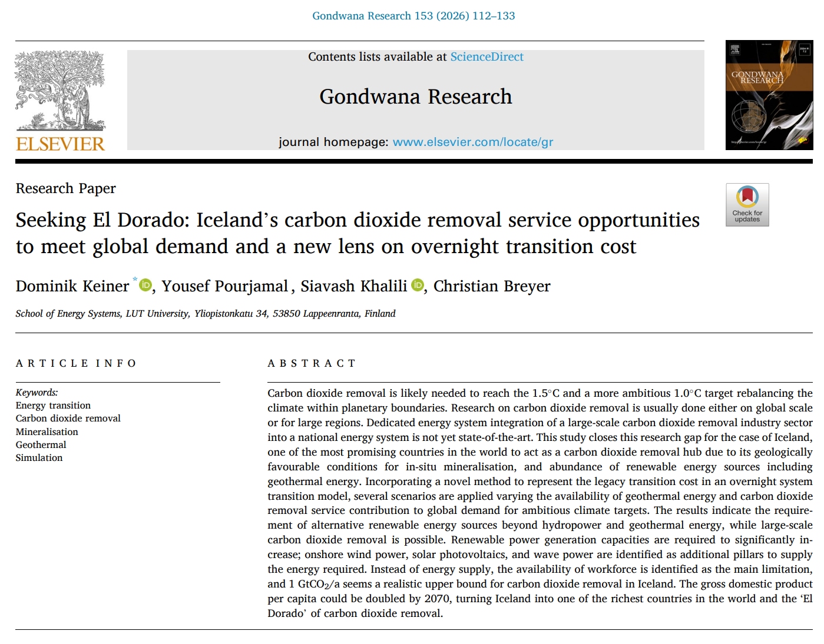The height and width of the screenshot is (644, 824).
Task: Click the "Research Paper" article type label
Action: [x=65, y=188]
